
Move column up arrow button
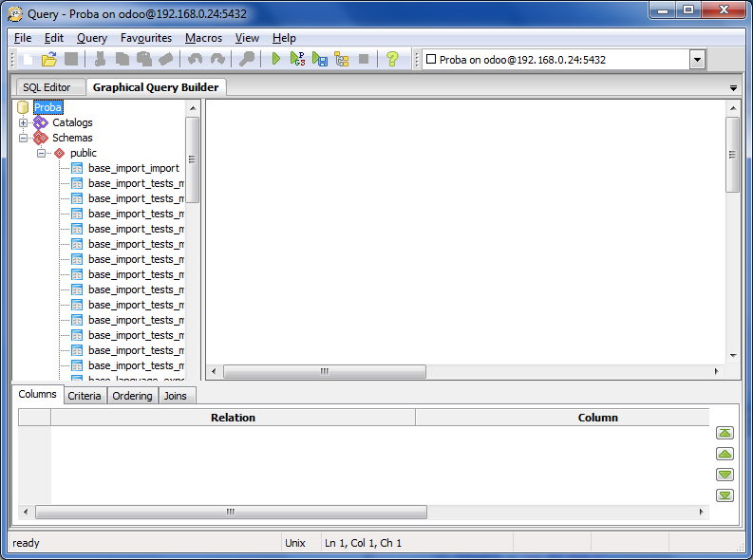[x=725, y=454]
